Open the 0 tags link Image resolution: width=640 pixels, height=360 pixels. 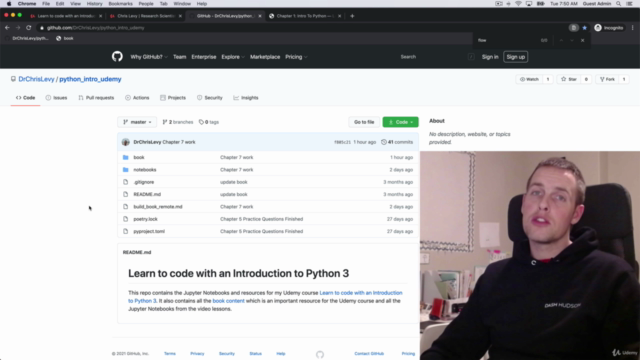pos(209,122)
